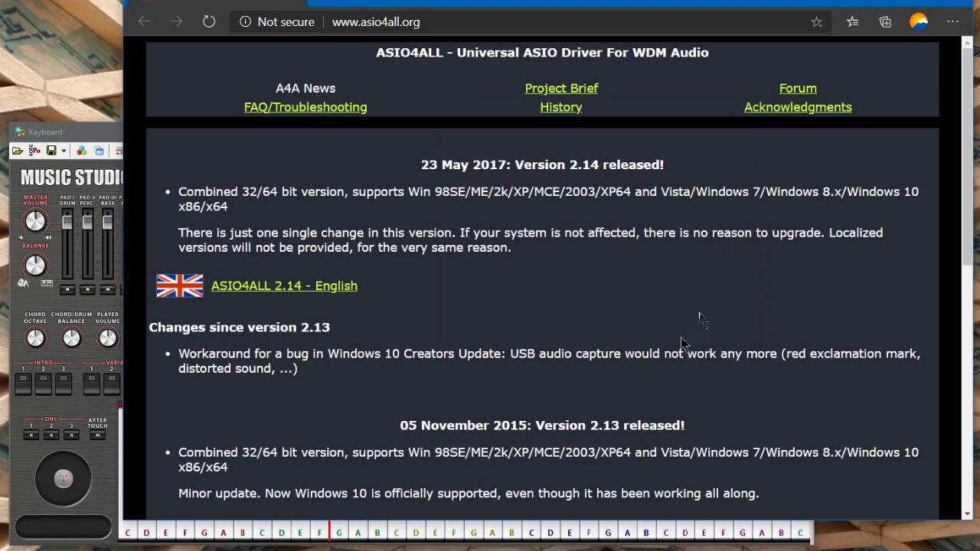Download ASIO4ALL 2.14 - English
Viewport: 980px width, 551px height.
coord(284,285)
